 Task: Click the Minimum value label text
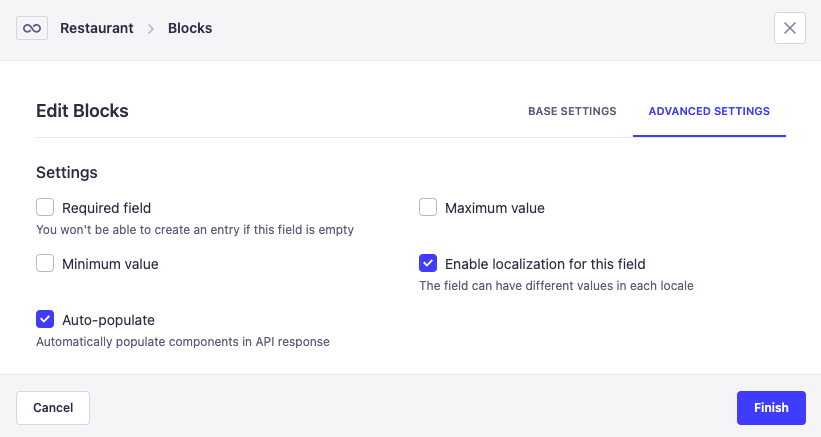coord(110,264)
